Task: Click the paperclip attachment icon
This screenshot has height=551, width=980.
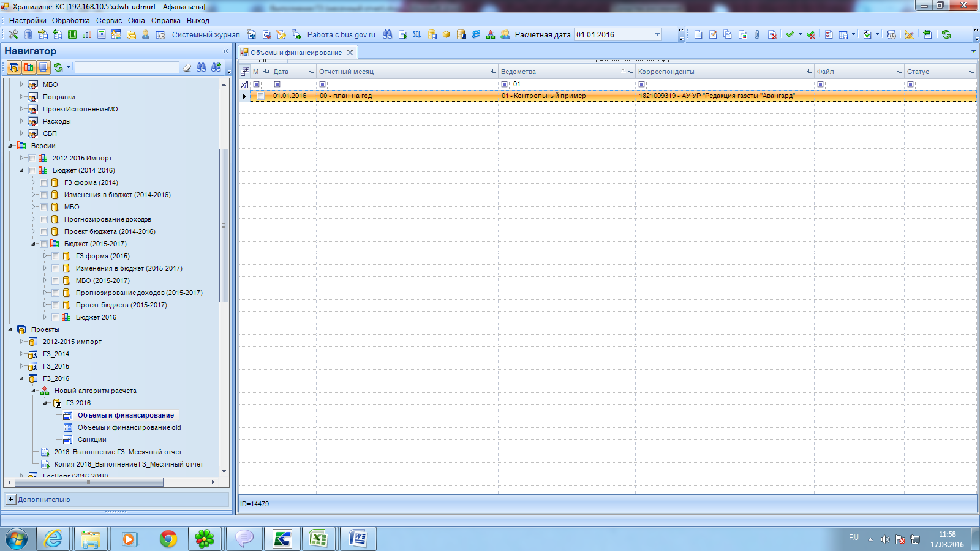Action: click(757, 35)
